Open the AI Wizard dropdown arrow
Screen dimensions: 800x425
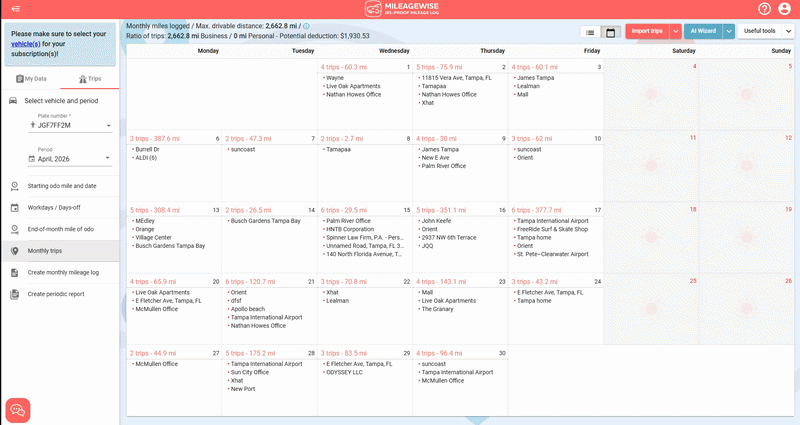[x=729, y=31]
